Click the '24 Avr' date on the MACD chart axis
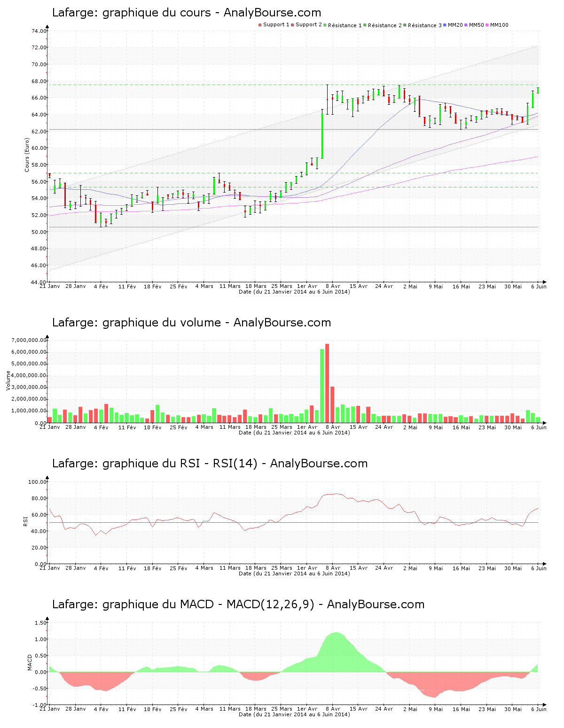The image size is (564, 728). coord(384,709)
